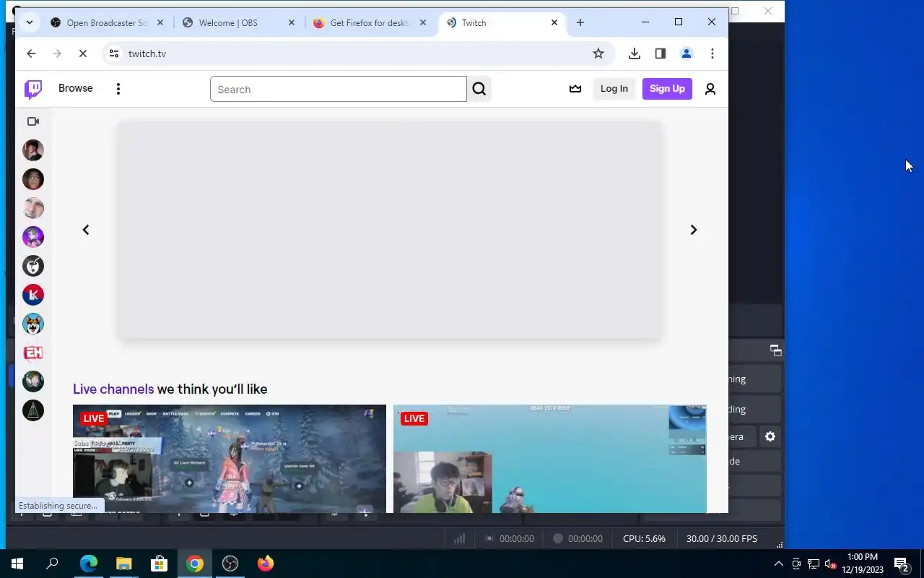
Task: Open the notifications center icon
Action: click(x=902, y=564)
